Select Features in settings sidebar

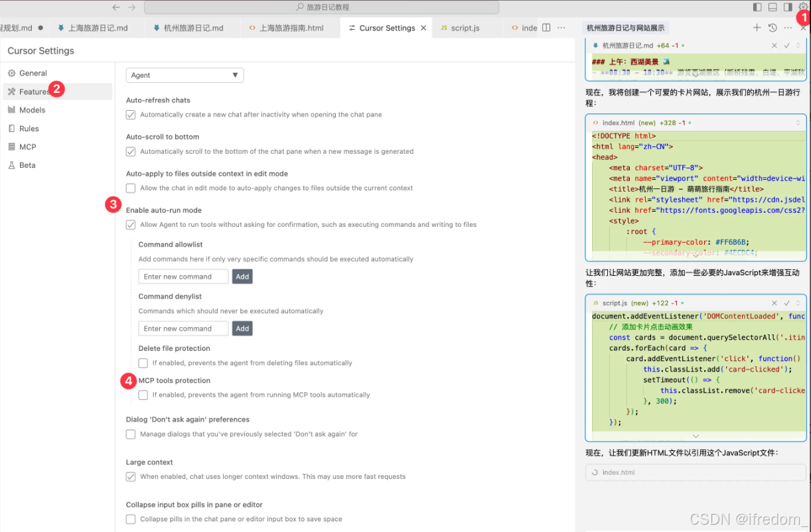click(x=57, y=92)
